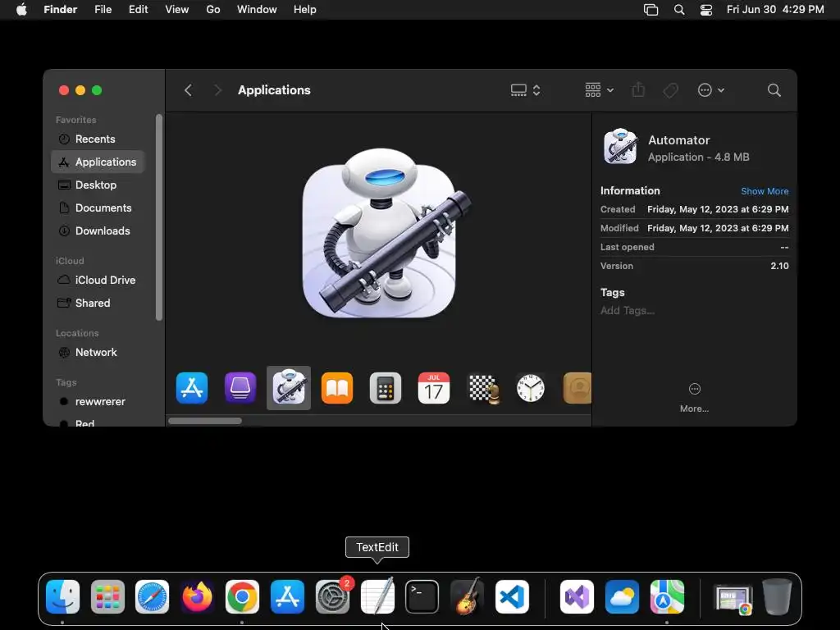The image size is (840, 630).
Task: Click the More... button in preview pane
Action: click(x=694, y=399)
